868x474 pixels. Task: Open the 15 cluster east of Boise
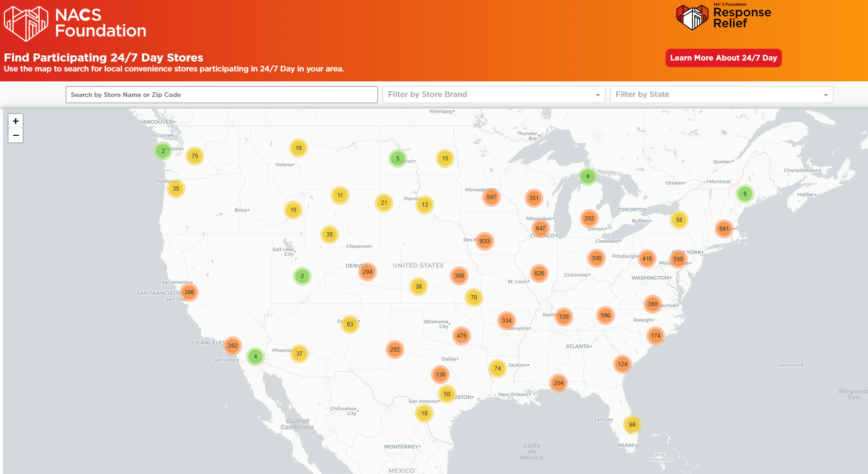point(293,210)
